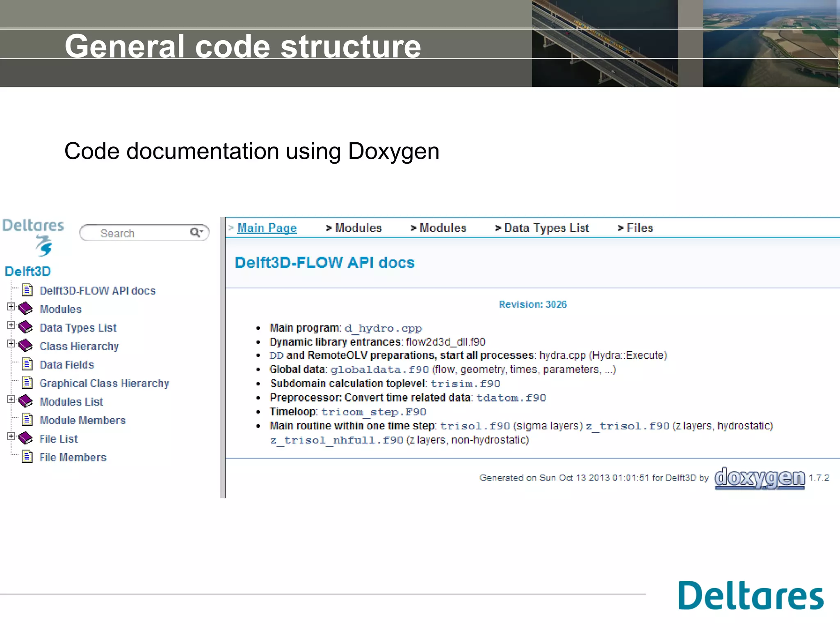Open the trisim.f90 link
The width and height of the screenshot is (840, 630).
(465, 383)
